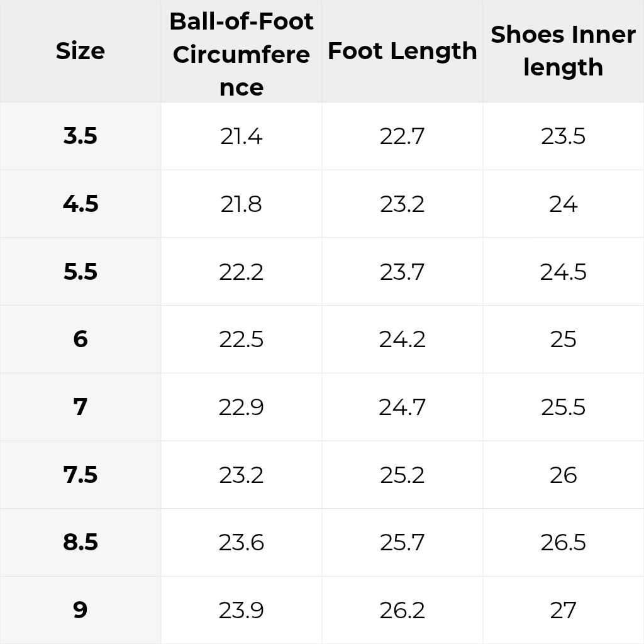The width and height of the screenshot is (644, 644).
Task: Select the 26 inner length cell
Action: point(563,475)
